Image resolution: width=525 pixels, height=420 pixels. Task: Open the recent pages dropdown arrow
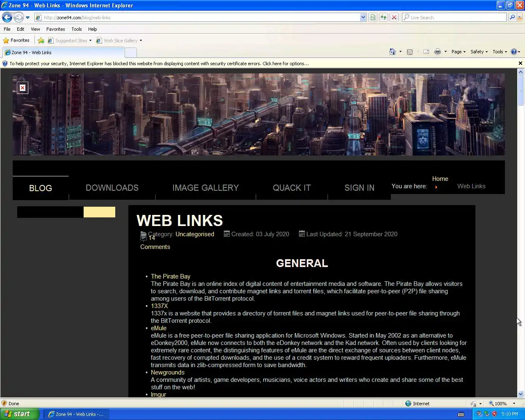coord(27,18)
